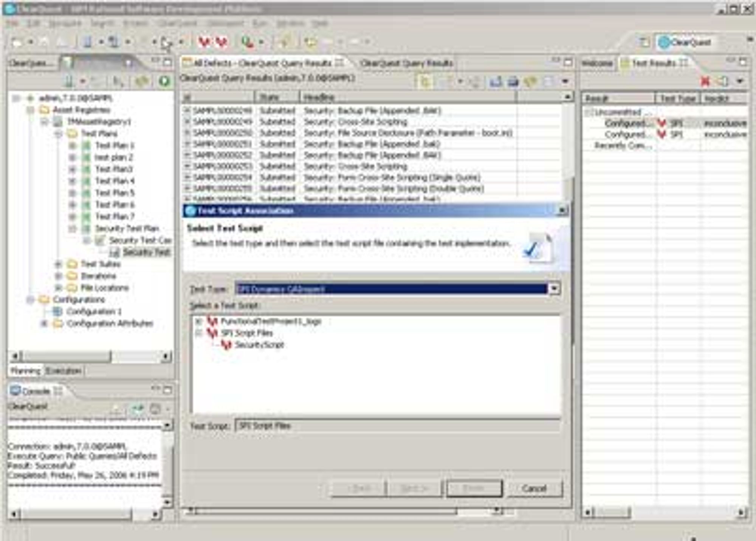The width and height of the screenshot is (756, 541).
Task: Click navigator horizontal scrollbar thumb
Action: [67, 356]
